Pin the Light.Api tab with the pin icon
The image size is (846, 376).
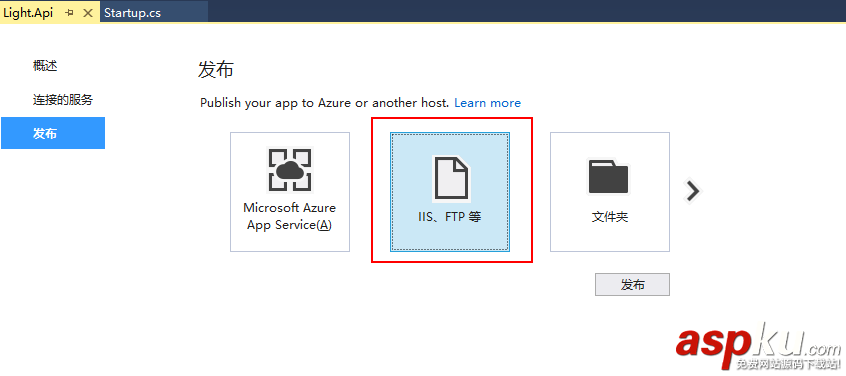pos(69,12)
